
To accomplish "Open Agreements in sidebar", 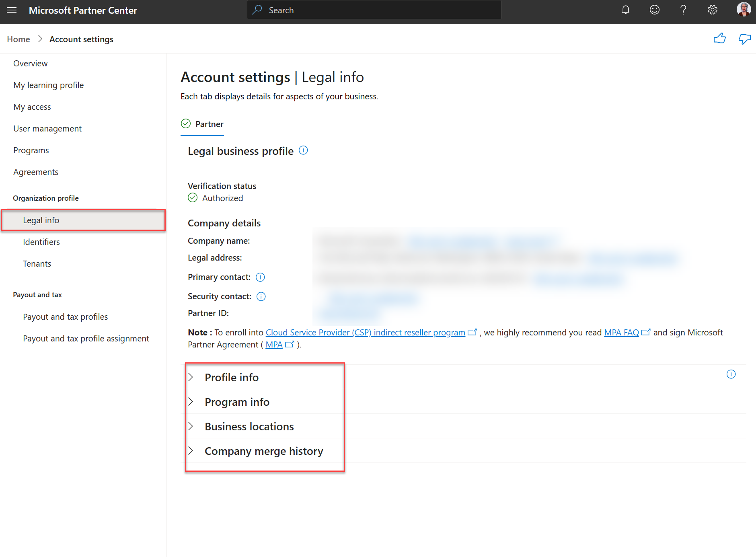I will click(x=36, y=172).
